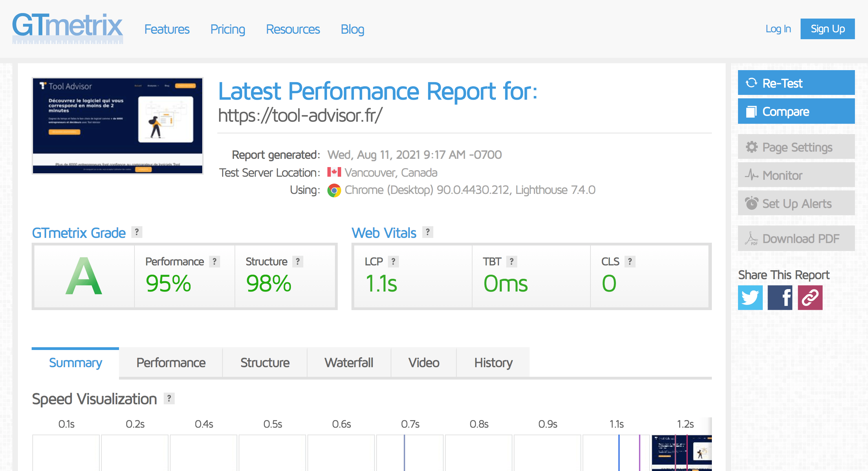Image resolution: width=868 pixels, height=471 pixels.
Task: Share report via Facebook icon
Action: (x=780, y=297)
